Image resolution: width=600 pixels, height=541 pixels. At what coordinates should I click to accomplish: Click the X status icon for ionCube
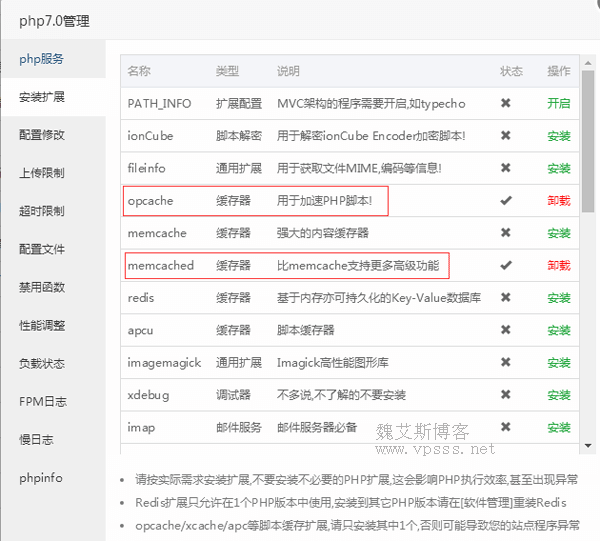click(506, 135)
